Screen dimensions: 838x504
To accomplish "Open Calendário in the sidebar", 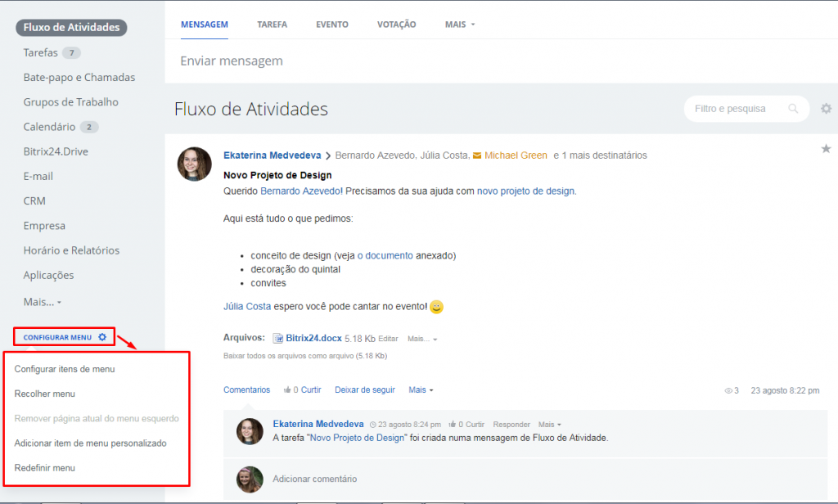I will pos(49,127).
